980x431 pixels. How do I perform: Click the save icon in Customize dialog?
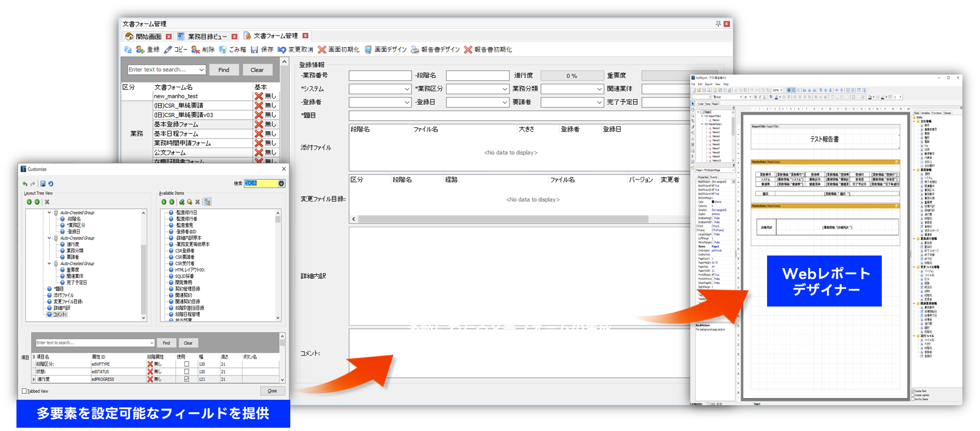[43, 184]
